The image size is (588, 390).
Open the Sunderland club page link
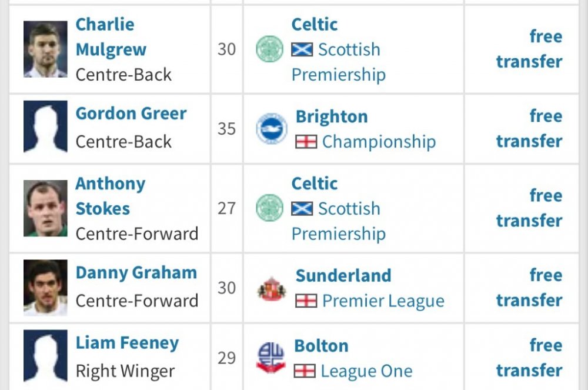pyautogui.click(x=343, y=275)
